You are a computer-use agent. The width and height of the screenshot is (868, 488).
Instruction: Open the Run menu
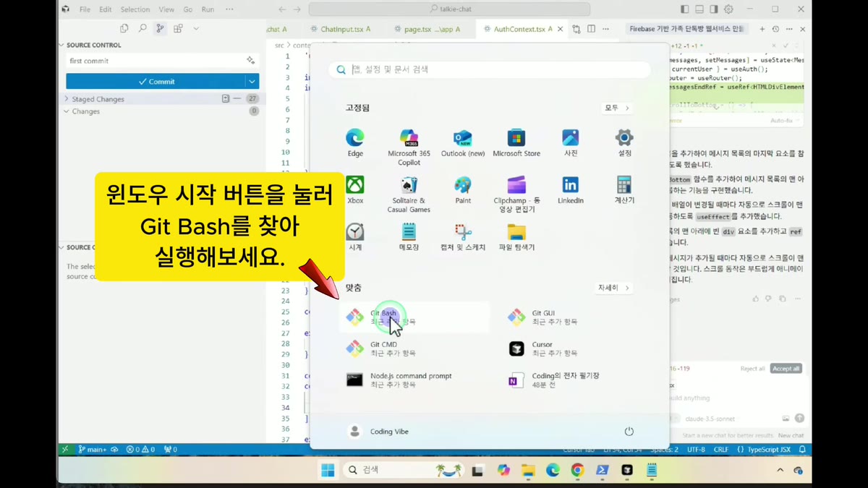click(208, 9)
